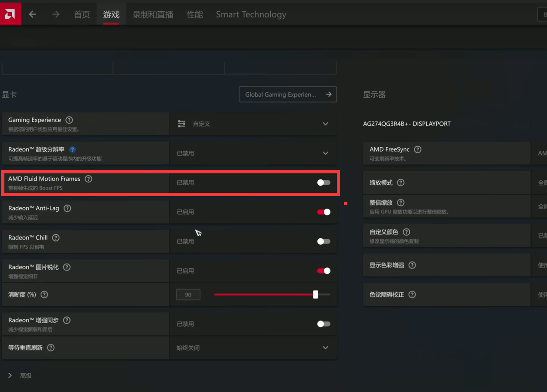This screenshot has height=392, width=547.
Task: Click the preset sliders icon beside 自定义
Action: tap(181, 124)
